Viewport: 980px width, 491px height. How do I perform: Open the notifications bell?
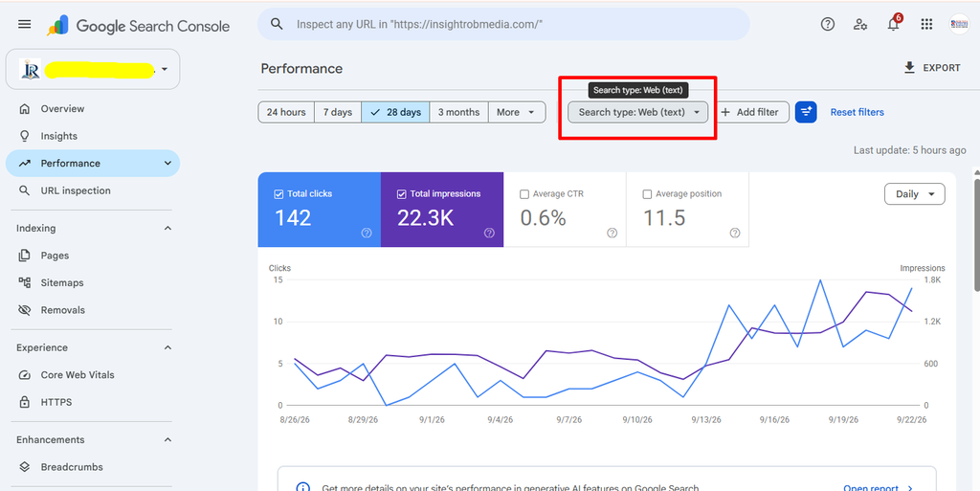(x=894, y=24)
